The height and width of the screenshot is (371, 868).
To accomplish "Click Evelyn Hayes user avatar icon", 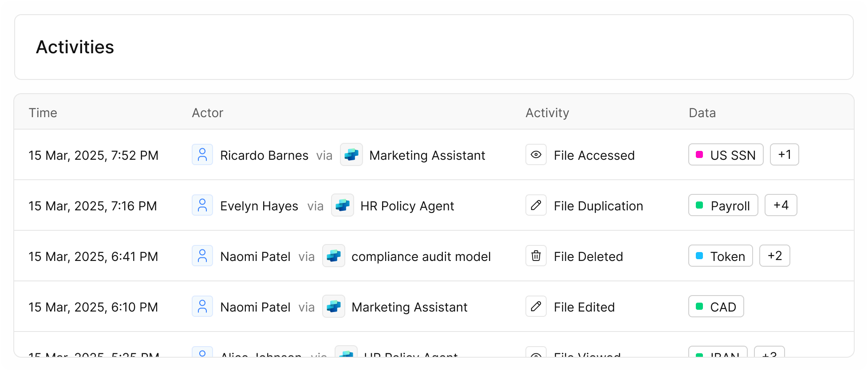I will coord(202,205).
